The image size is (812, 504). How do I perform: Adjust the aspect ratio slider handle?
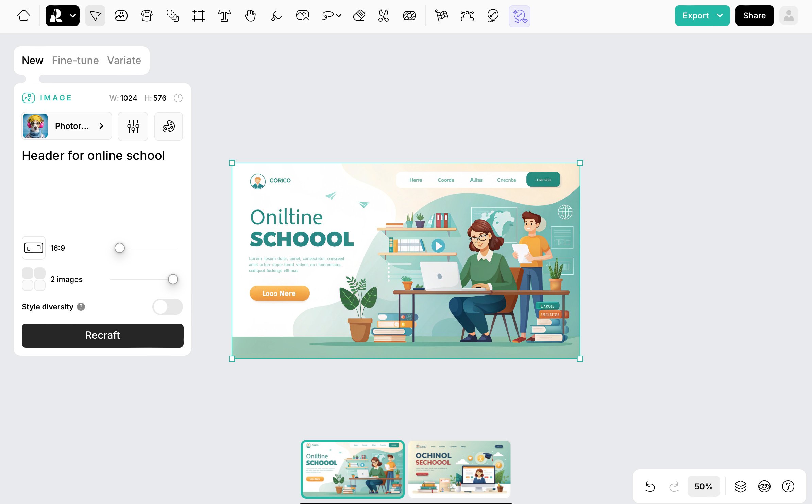click(120, 248)
